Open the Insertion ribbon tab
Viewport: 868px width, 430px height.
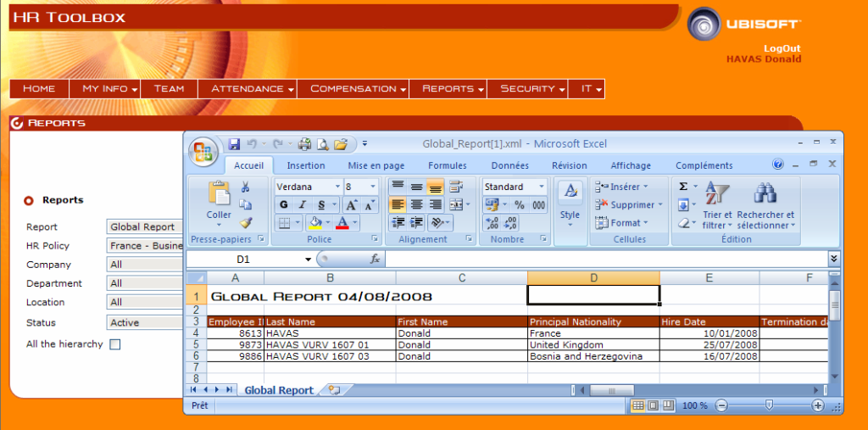point(306,165)
